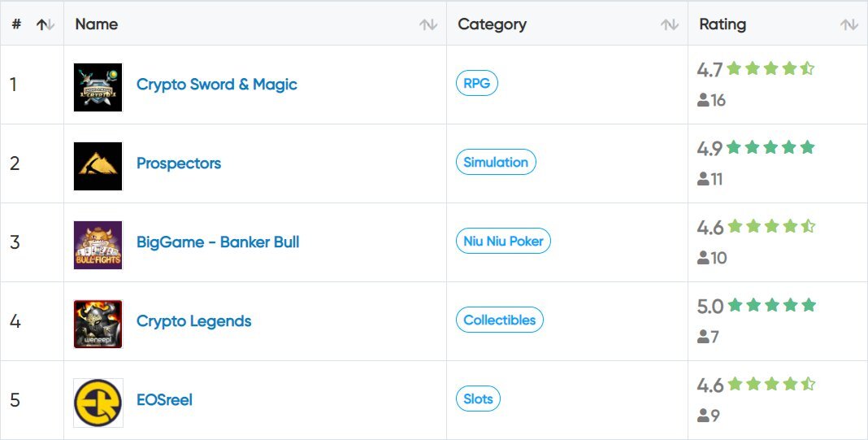Open the Prospectors game link

coord(178,163)
